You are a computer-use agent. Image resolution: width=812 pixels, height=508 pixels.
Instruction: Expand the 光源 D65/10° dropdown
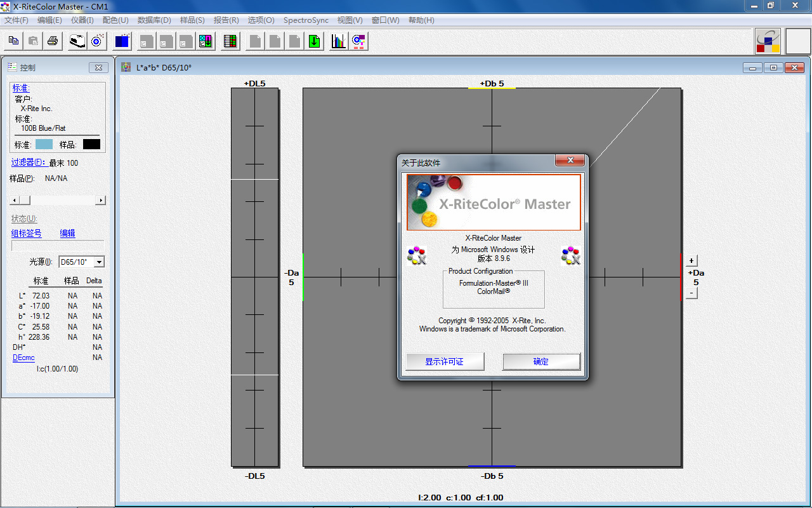click(99, 262)
